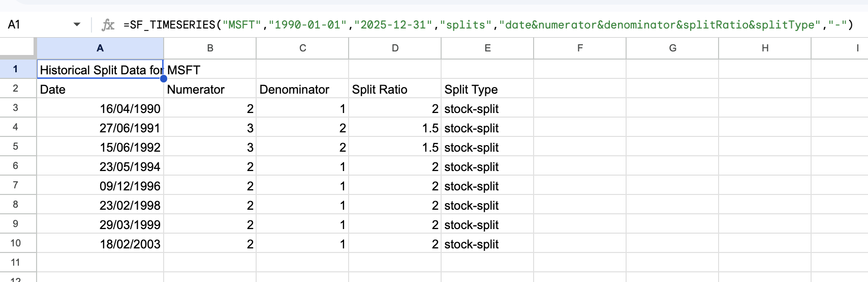
Task: Click the 'Numerator' header cell
Action: point(210,89)
